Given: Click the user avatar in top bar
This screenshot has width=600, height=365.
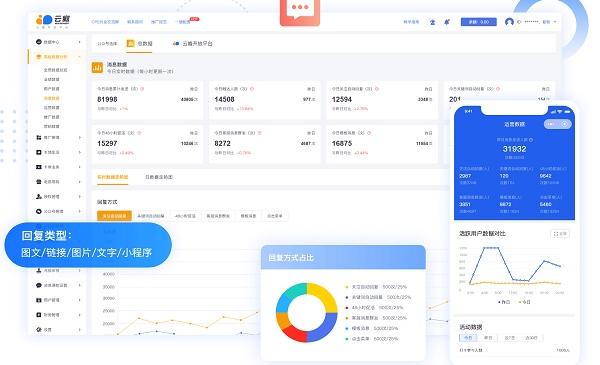Looking at the screenshot, I should pyautogui.click(x=509, y=22).
